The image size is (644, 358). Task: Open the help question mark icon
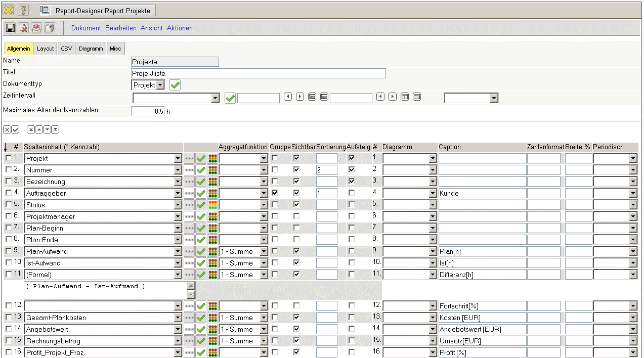pyautogui.click(x=23, y=10)
